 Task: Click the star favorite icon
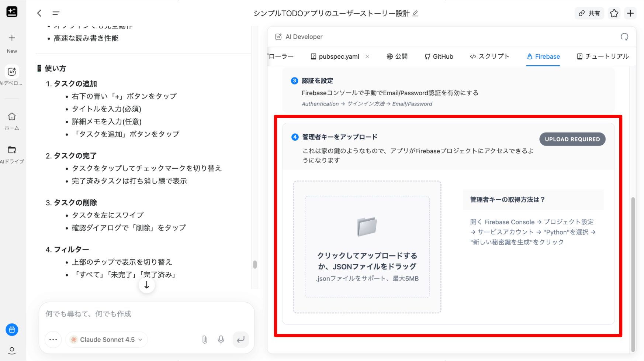[x=614, y=13]
